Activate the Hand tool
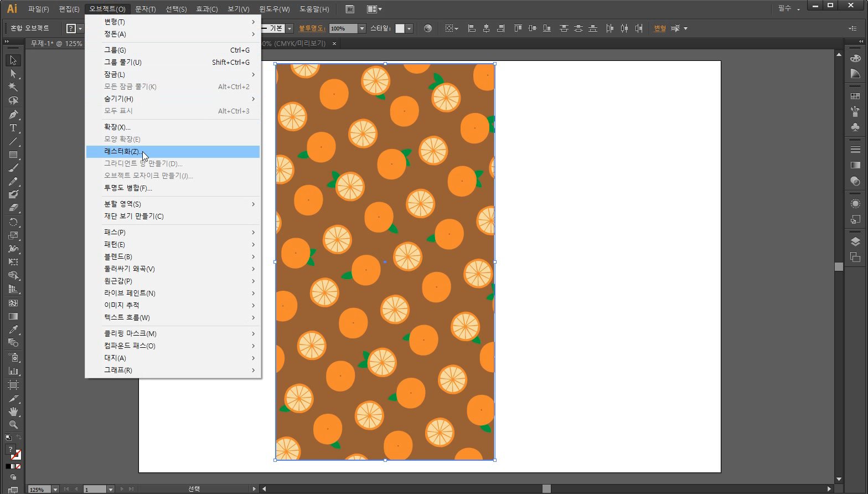 pyautogui.click(x=13, y=412)
